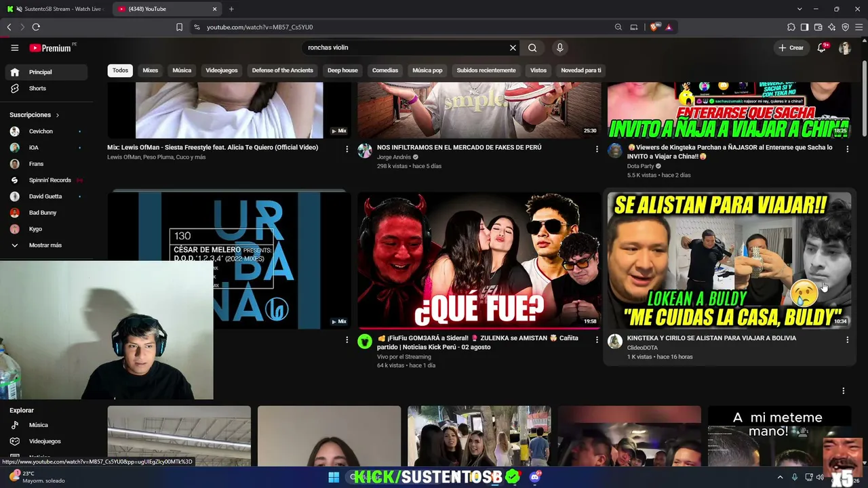This screenshot has width=868, height=488.
Task: Open the César de Melero mix thumbnail
Action: 229,260
